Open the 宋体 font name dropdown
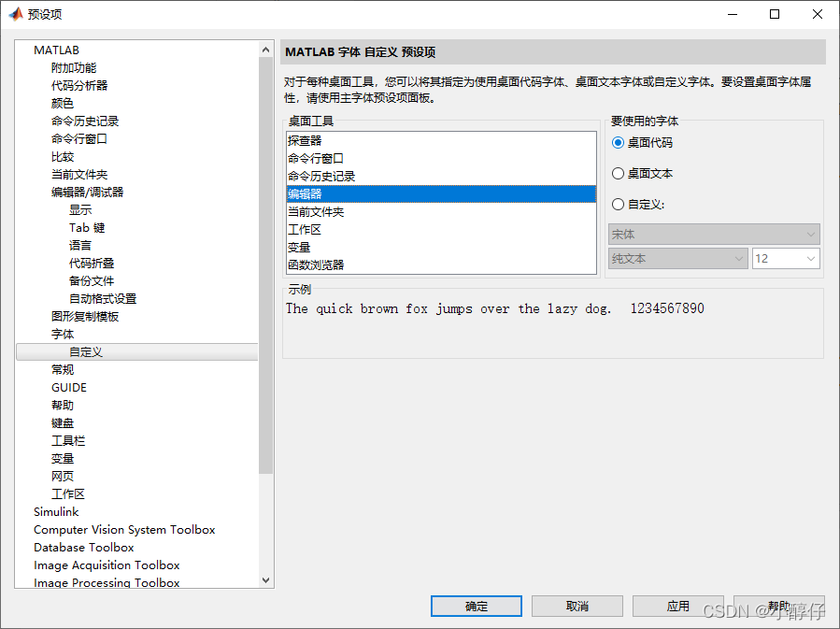The width and height of the screenshot is (840, 629). (714, 235)
